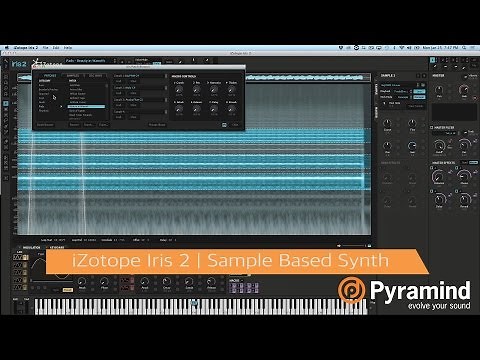480x360 pixels.
Task: Select the Pads category in the patch browser
Action: tap(42, 106)
